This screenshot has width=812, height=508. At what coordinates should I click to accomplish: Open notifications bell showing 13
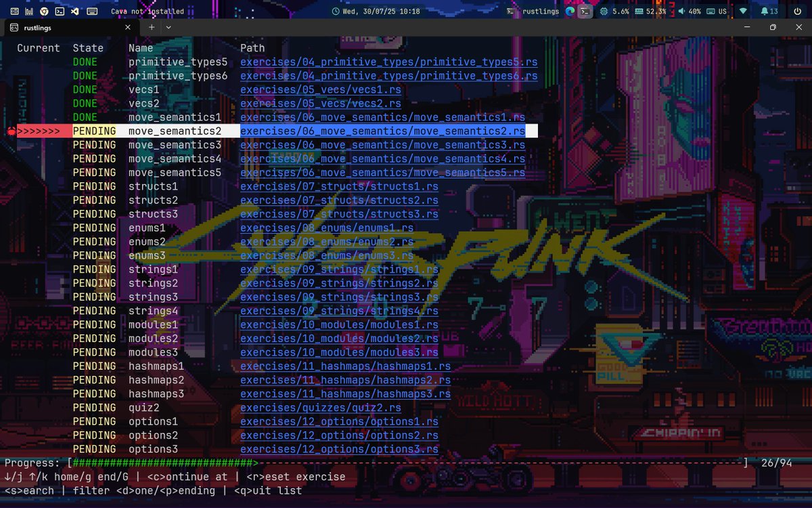[769, 12]
